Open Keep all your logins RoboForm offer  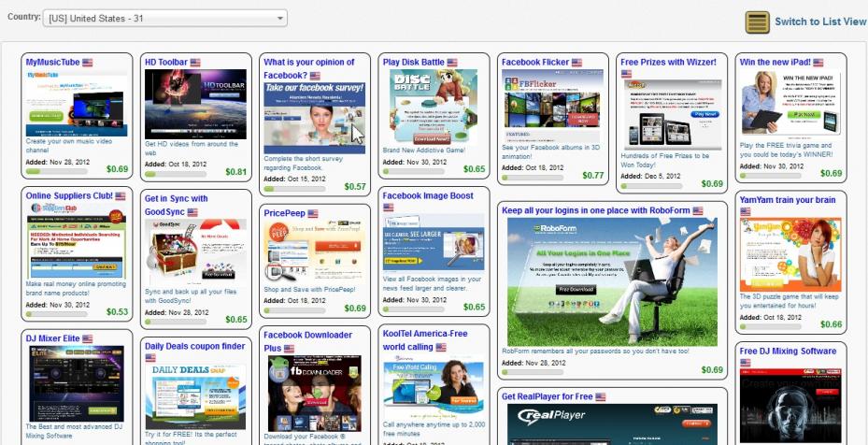pos(596,210)
